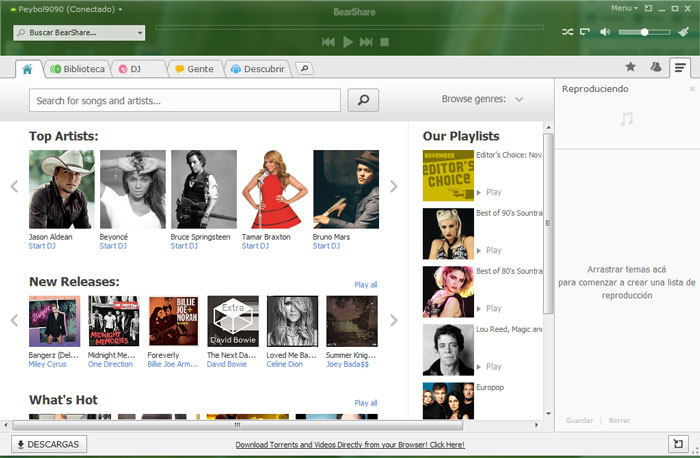Click the song progress bar
This screenshot has width=700, height=458.
coord(349,27)
